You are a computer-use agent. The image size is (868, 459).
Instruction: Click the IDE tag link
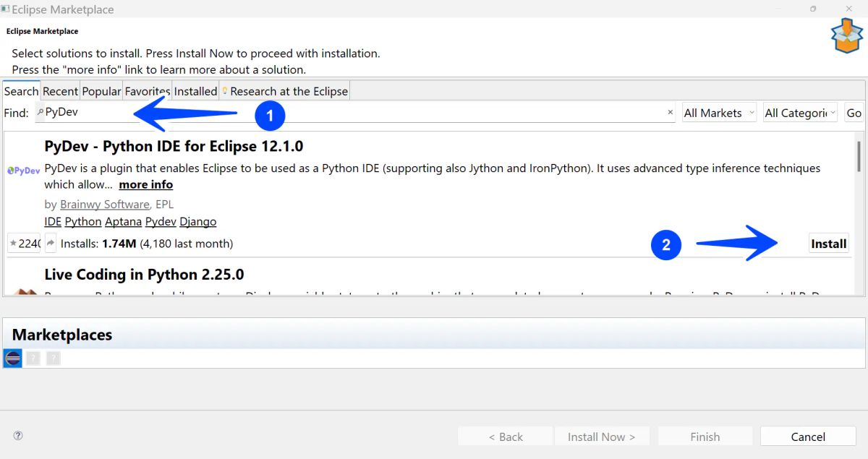pos(53,222)
